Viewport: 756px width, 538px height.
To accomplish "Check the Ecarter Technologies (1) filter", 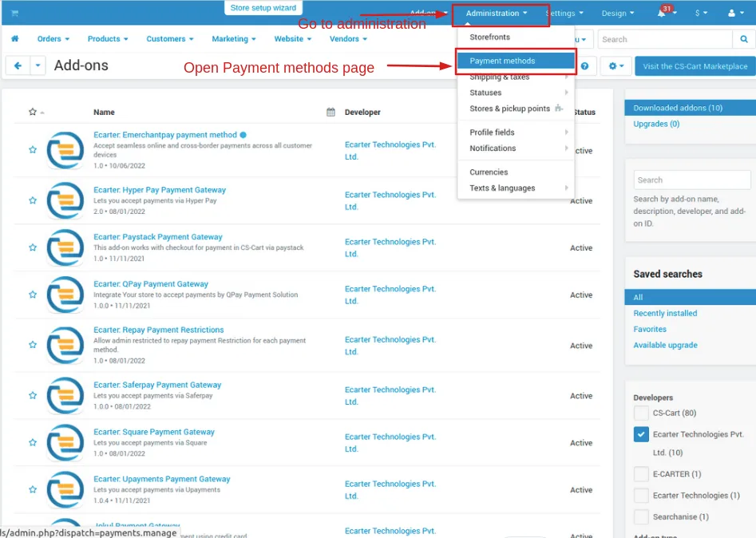I will [x=641, y=496].
